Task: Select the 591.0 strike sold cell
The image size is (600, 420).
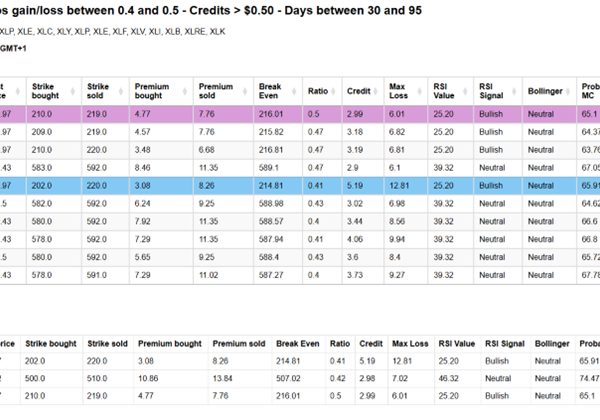Action: pyautogui.click(x=98, y=271)
